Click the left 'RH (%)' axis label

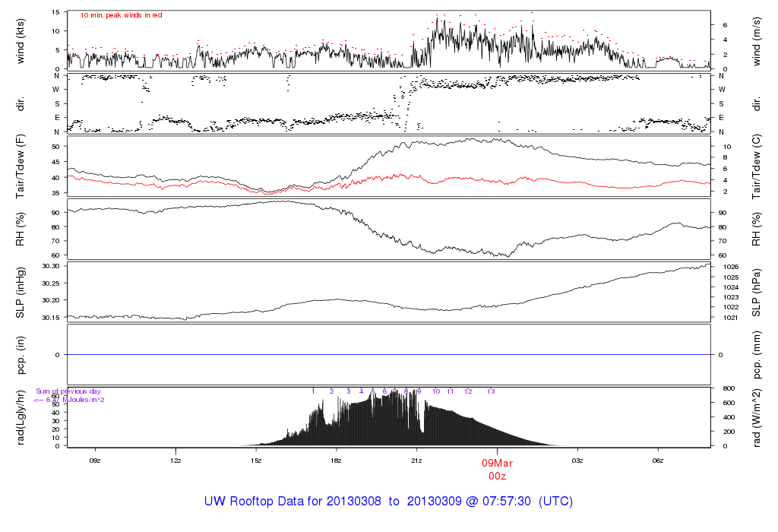coord(21,230)
